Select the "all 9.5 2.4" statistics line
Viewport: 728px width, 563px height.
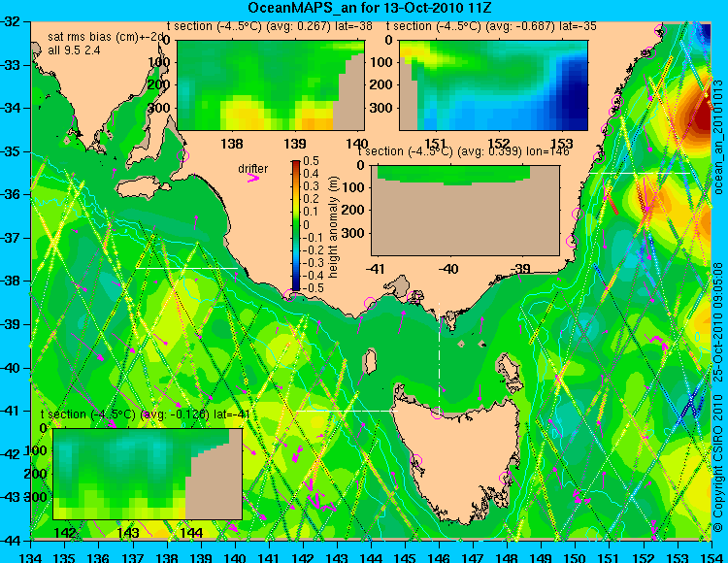(x=74, y=50)
